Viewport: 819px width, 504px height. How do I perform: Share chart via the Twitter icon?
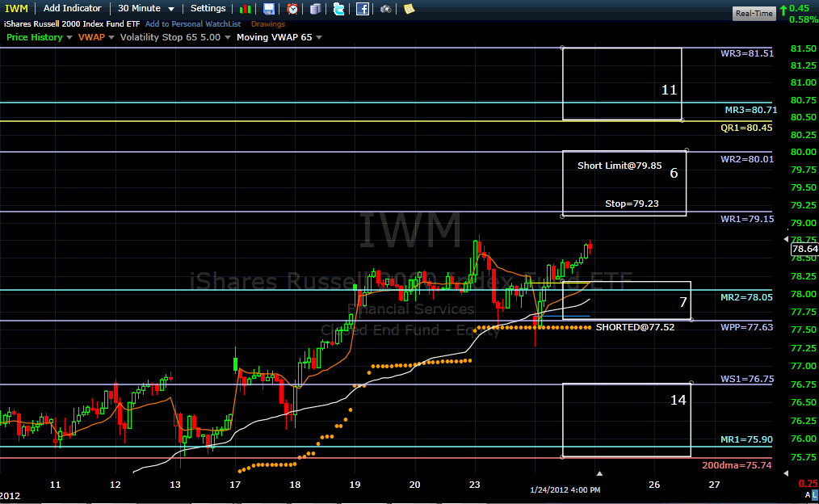coord(338,8)
